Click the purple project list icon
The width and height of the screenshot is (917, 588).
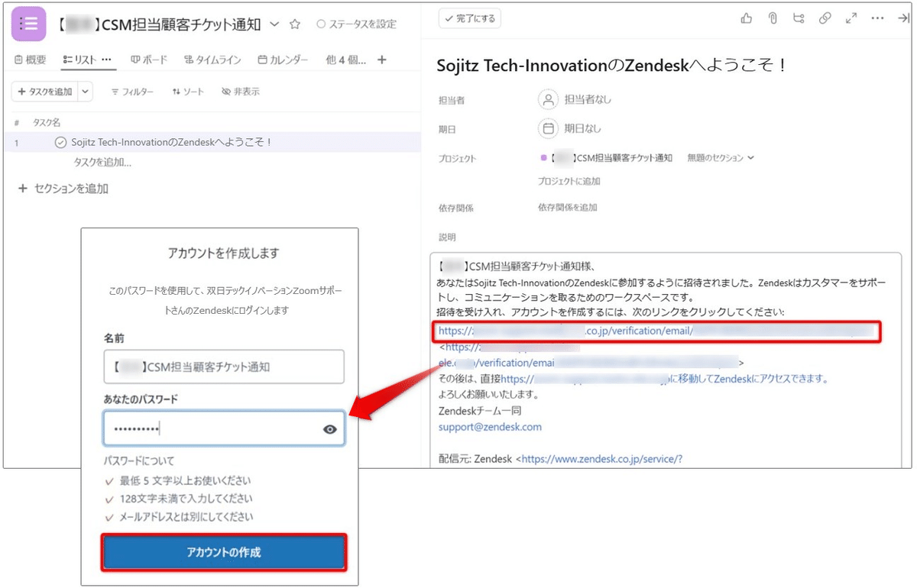pos(29,24)
